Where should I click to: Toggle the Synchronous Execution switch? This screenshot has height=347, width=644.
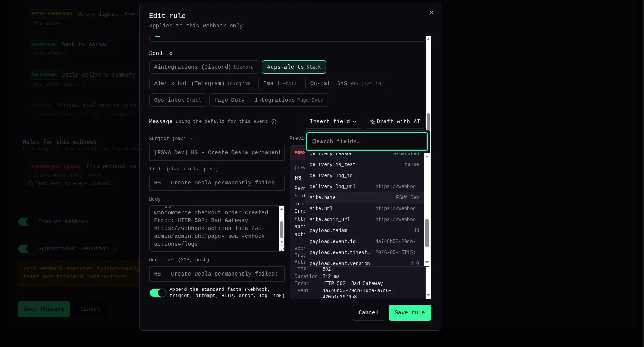click(26, 249)
